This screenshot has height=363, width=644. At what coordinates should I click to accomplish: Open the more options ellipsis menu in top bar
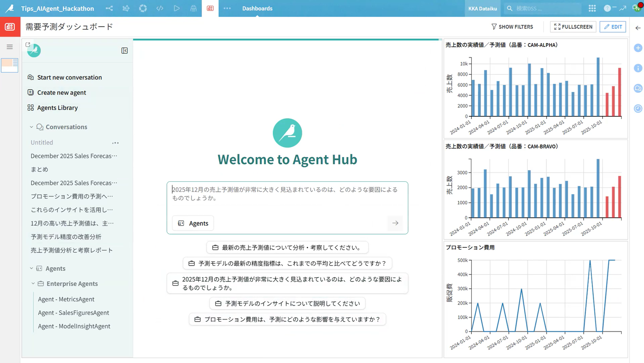tap(227, 8)
